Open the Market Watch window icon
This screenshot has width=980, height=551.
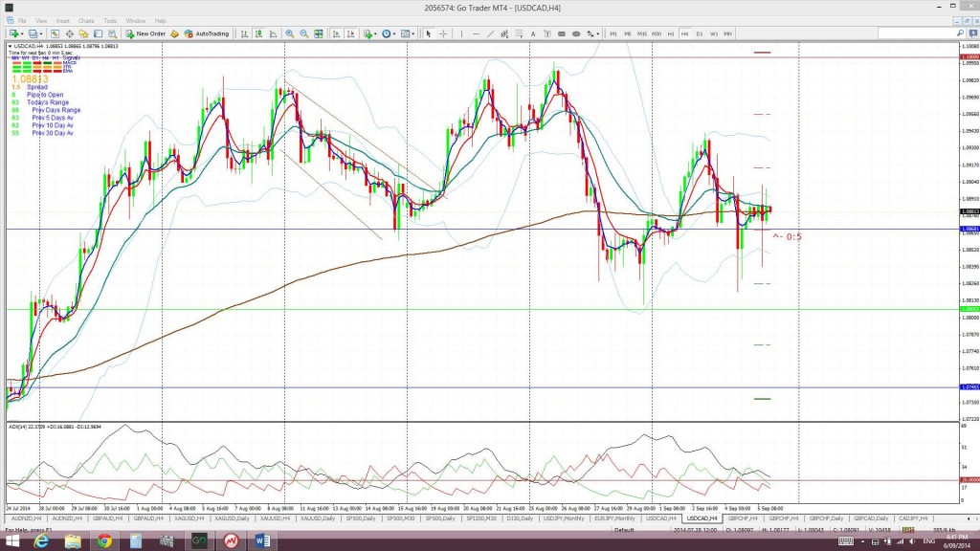[54, 33]
